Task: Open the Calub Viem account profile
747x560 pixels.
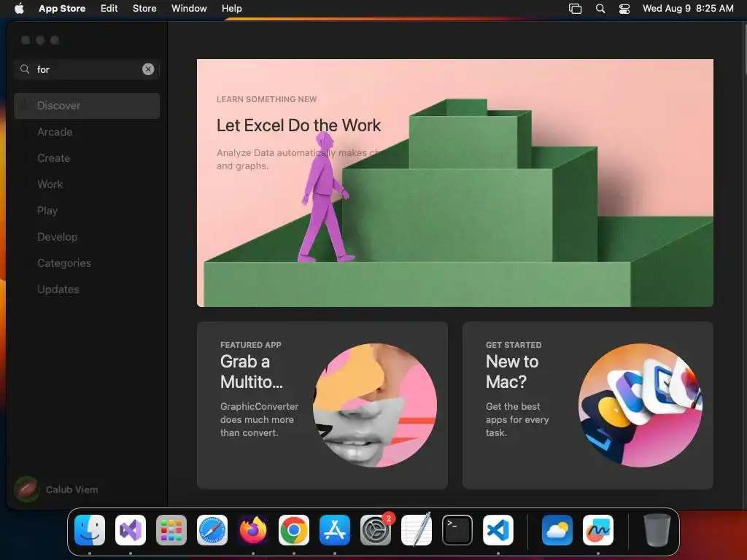Action: [57, 489]
